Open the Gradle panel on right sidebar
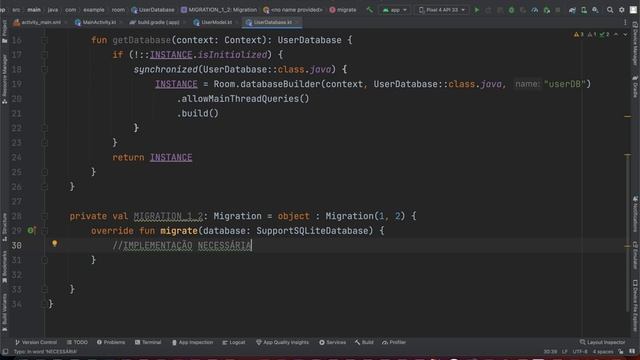 [635, 87]
